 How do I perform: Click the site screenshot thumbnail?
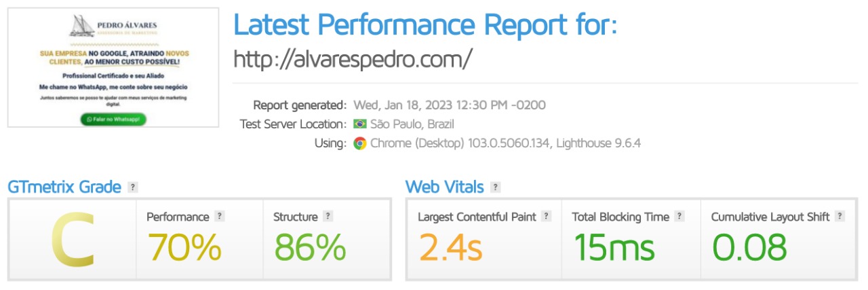click(113, 67)
